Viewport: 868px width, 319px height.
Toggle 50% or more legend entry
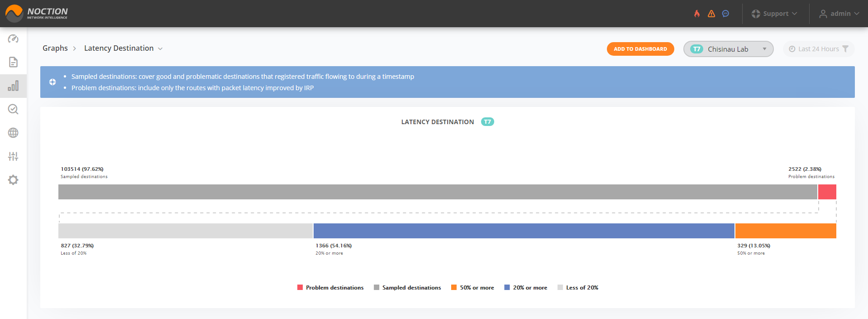(x=472, y=288)
